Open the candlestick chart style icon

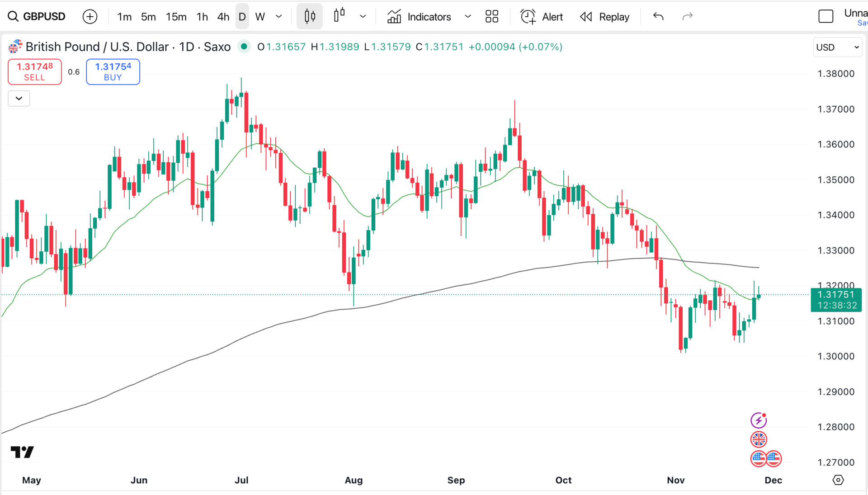pyautogui.click(x=310, y=17)
